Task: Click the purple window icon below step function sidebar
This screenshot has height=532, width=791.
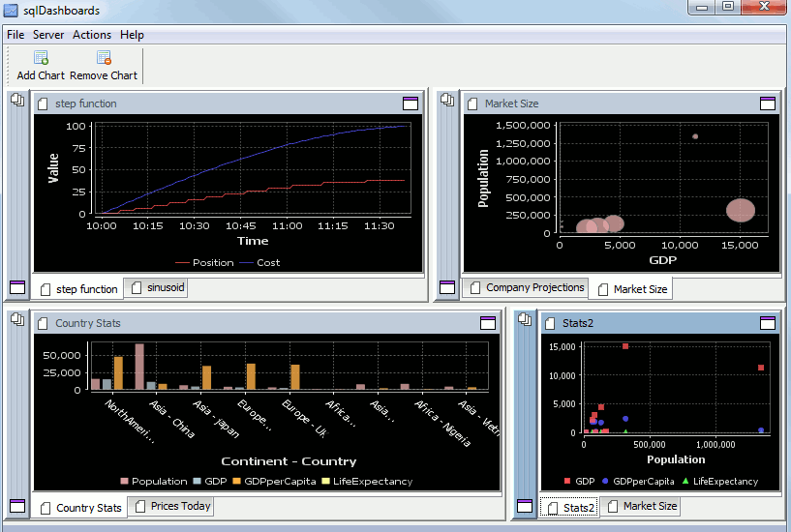Action: click(x=17, y=287)
